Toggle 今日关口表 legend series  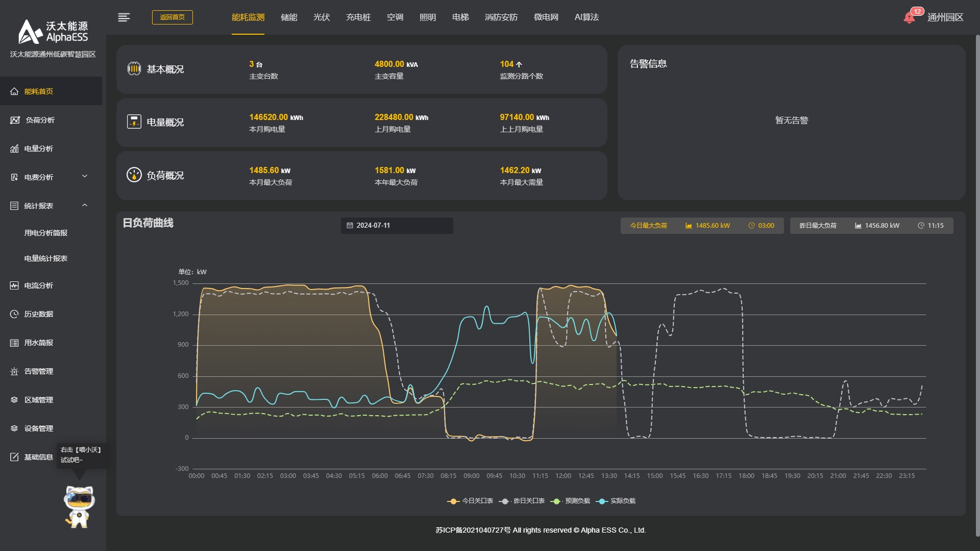(x=471, y=501)
